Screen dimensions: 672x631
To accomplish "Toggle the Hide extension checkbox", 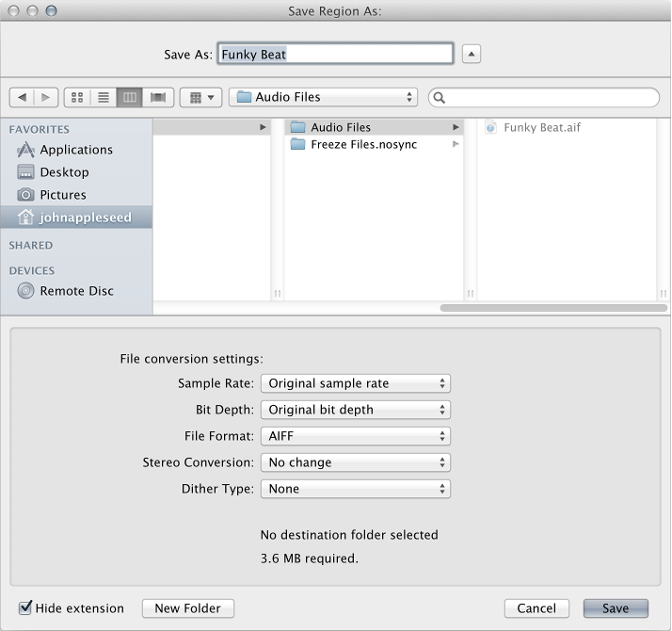I will point(25,607).
